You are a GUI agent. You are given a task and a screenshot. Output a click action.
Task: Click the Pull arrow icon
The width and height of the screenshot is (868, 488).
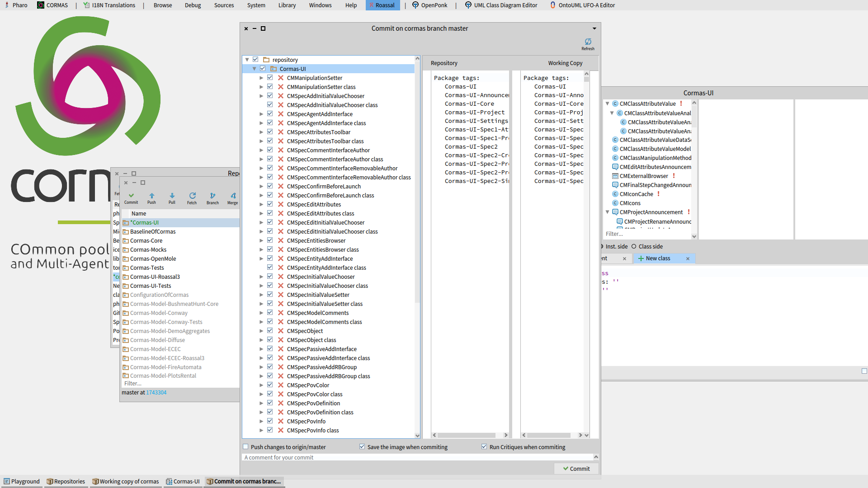tap(172, 196)
